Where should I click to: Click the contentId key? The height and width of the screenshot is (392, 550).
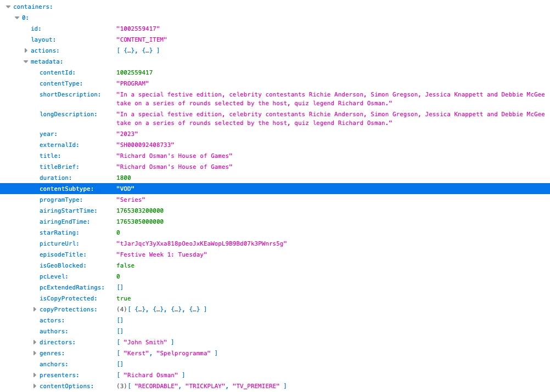coord(57,72)
